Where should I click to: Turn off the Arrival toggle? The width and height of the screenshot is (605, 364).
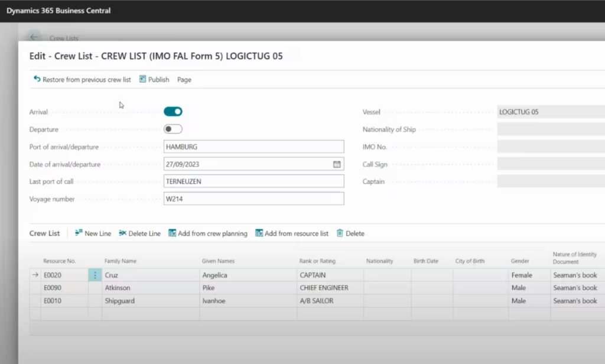(x=173, y=112)
